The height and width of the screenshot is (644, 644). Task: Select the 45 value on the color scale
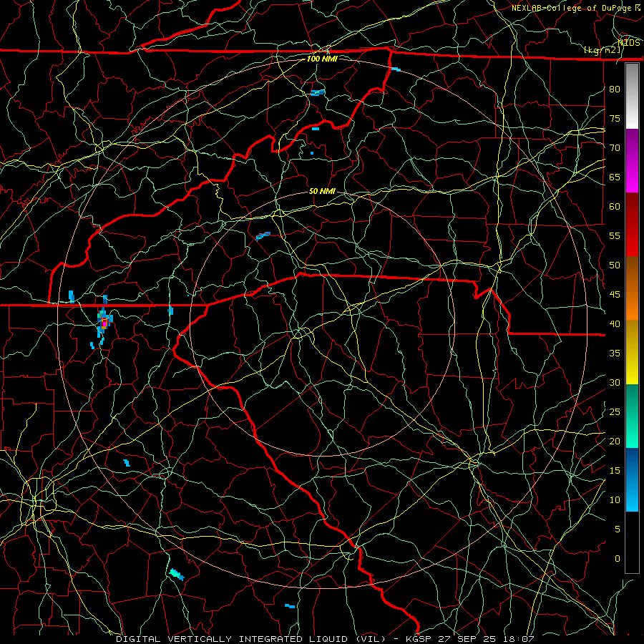[615, 295]
